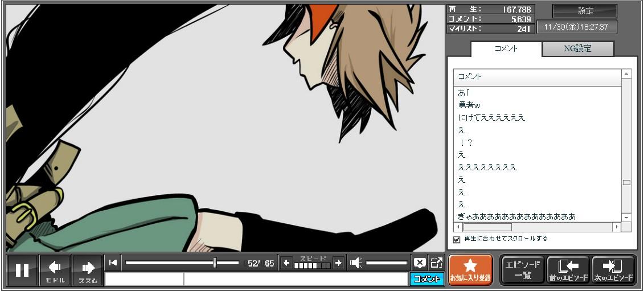
Task: Increase speed with right arrow
Action: pos(338,263)
